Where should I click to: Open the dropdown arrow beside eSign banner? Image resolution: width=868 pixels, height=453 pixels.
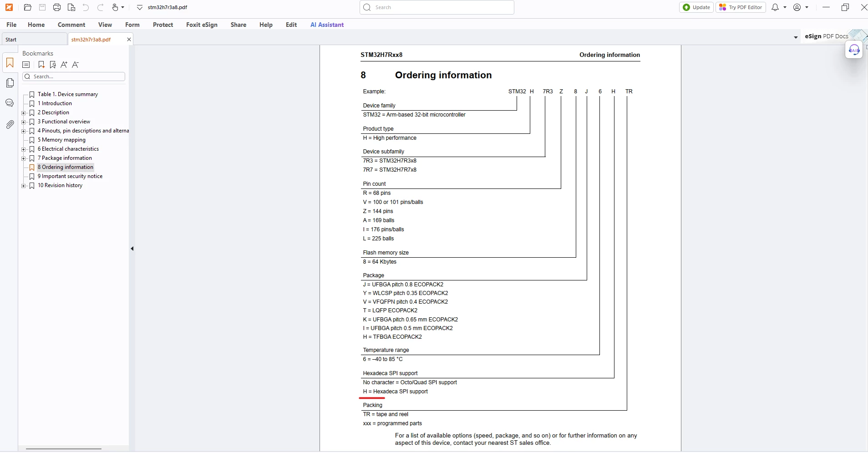pos(796,37)
